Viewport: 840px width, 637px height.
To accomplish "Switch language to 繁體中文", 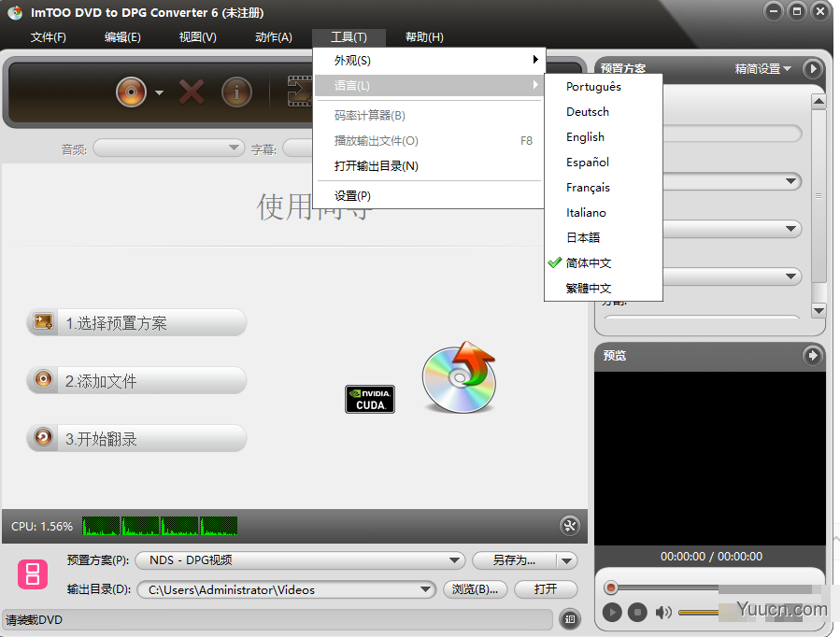I will [x=604, y=288].
